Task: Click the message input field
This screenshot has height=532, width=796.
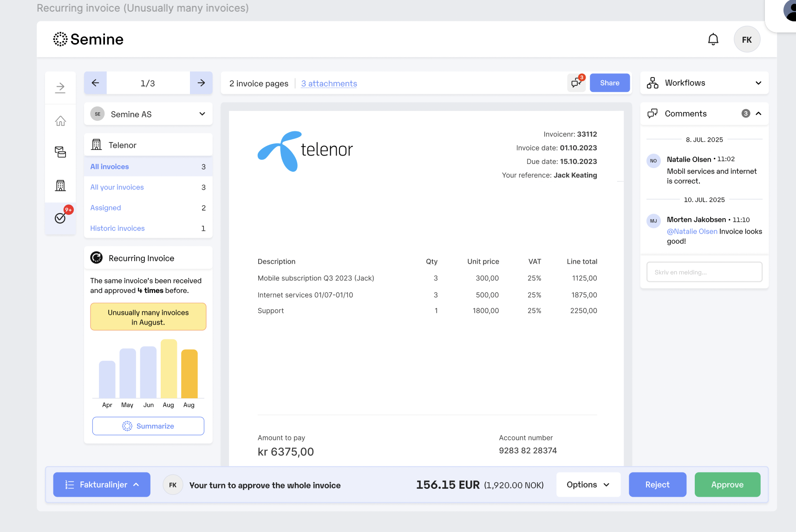Action: point(705,272)
